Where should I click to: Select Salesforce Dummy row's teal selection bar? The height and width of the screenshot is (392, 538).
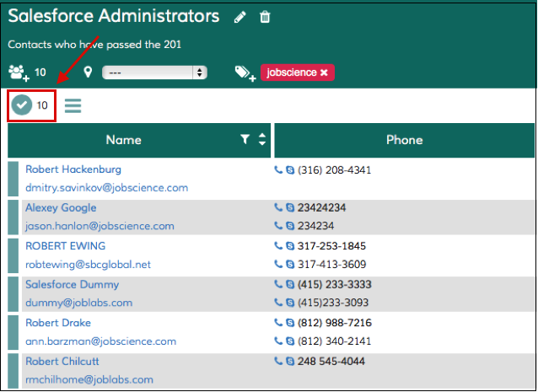click(x=13, y=294)
